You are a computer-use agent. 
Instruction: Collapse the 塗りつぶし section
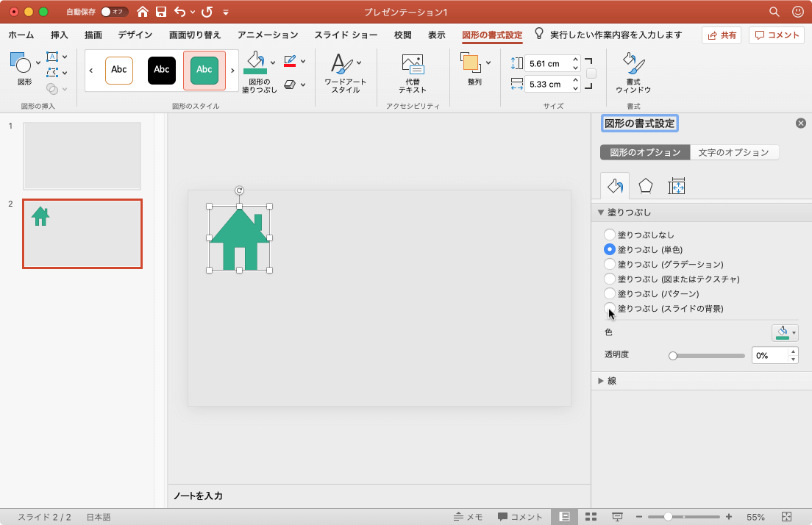click(x=601, y=213)
